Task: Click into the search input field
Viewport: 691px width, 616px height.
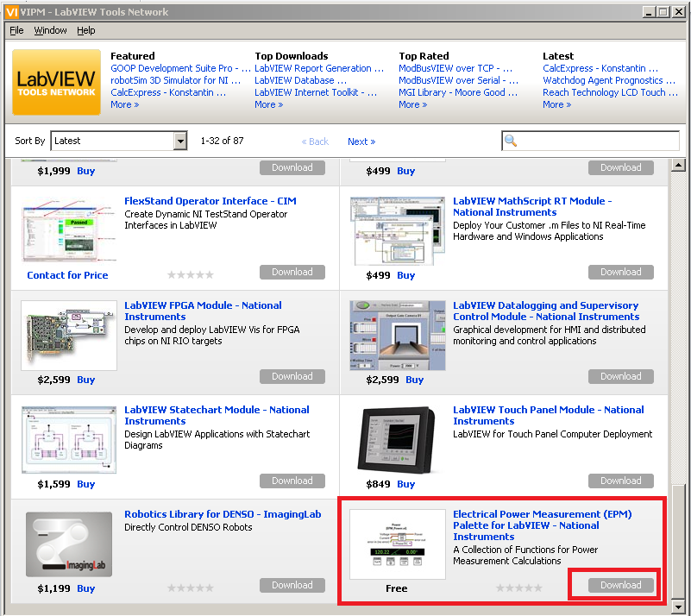Action: (595, 140)
